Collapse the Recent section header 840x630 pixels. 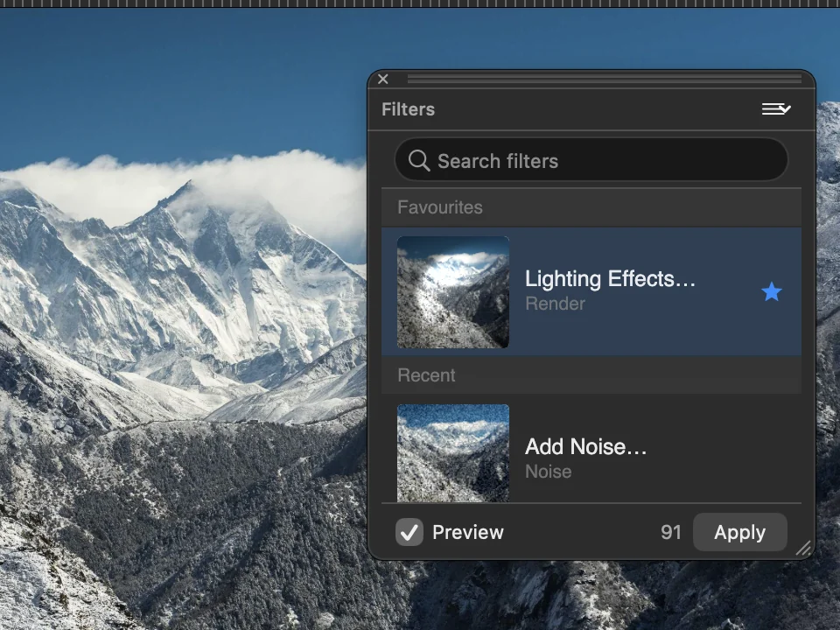591,375
